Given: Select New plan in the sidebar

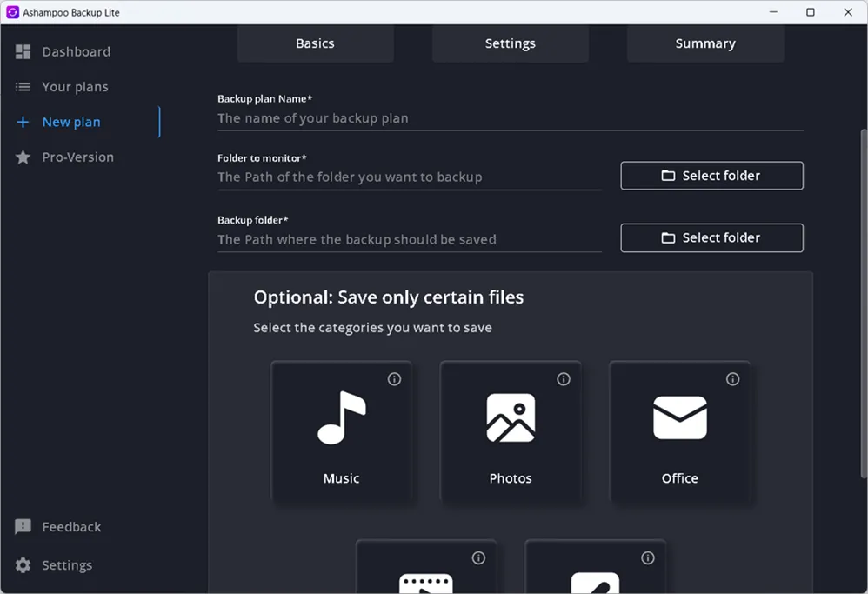Looking at the screenshot, I should point(70,123).
